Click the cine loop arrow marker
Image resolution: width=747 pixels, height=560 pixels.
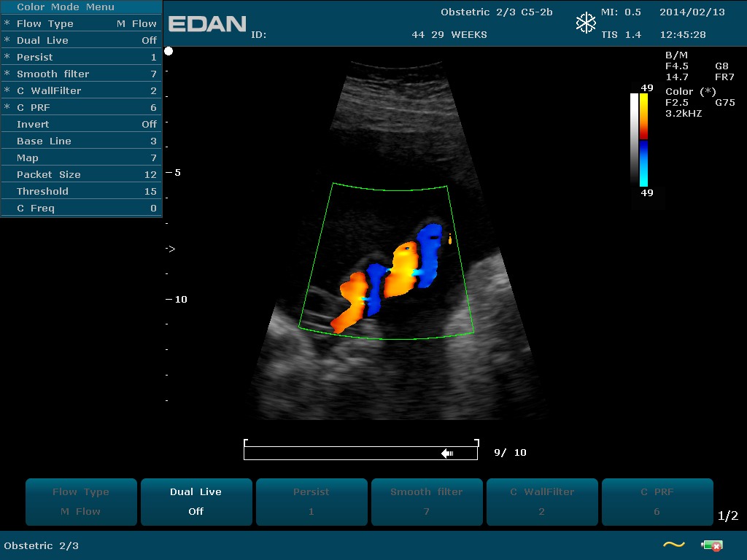pyautogui.click(x=447, y=454)
